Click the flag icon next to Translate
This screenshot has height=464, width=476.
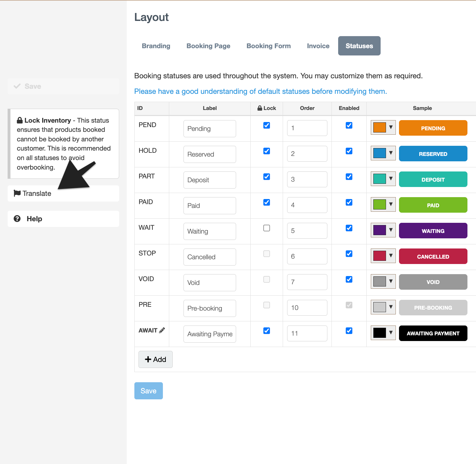point(17,193)
